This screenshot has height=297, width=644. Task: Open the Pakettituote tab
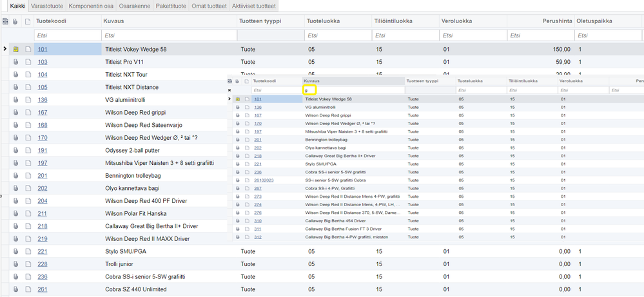coord(171,6)
